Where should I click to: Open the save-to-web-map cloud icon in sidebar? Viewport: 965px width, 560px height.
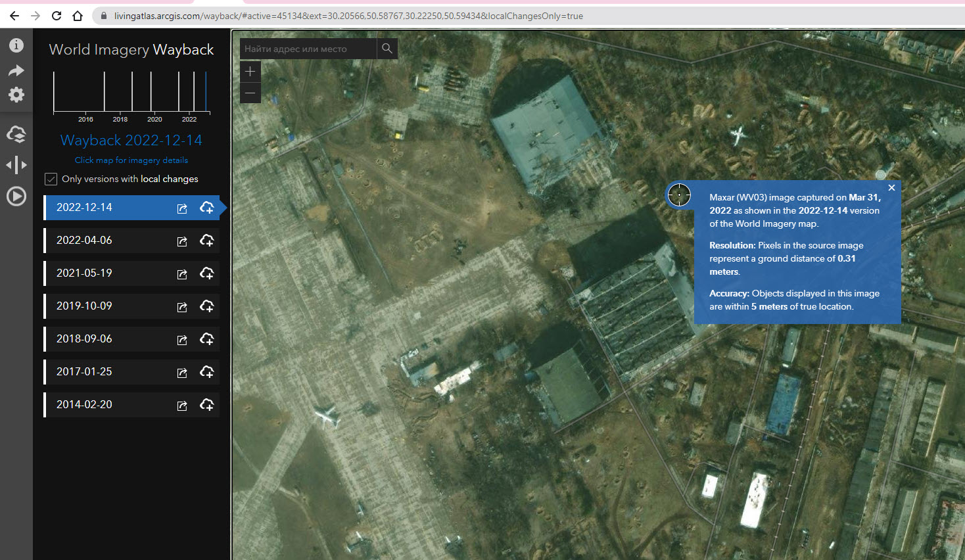pos(16,134)
